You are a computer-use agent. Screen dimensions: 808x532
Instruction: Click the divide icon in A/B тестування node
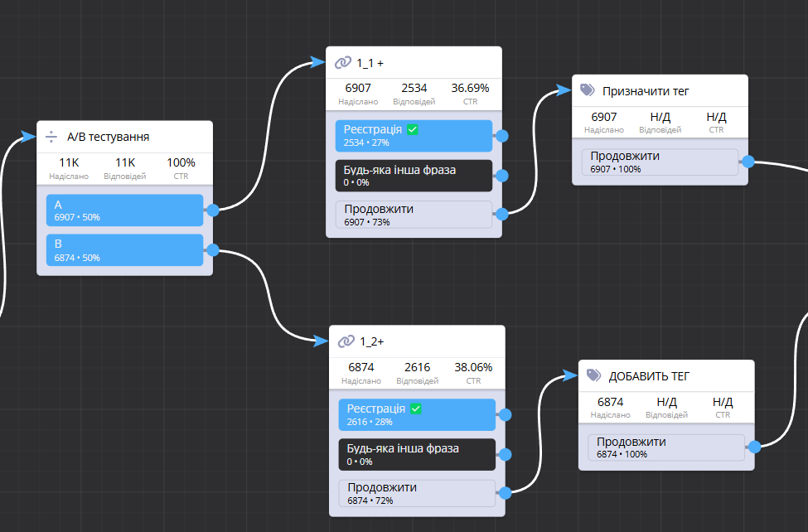pyautogui.click(x=51, y=137)
